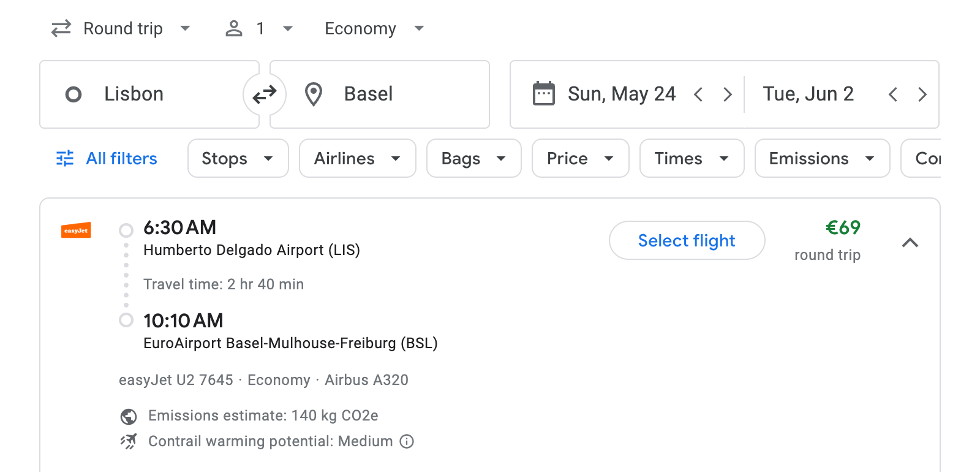This screenshot has height=472, width=980.
Task: Click the contrail warming potential info icon
Action: point(406,441)
